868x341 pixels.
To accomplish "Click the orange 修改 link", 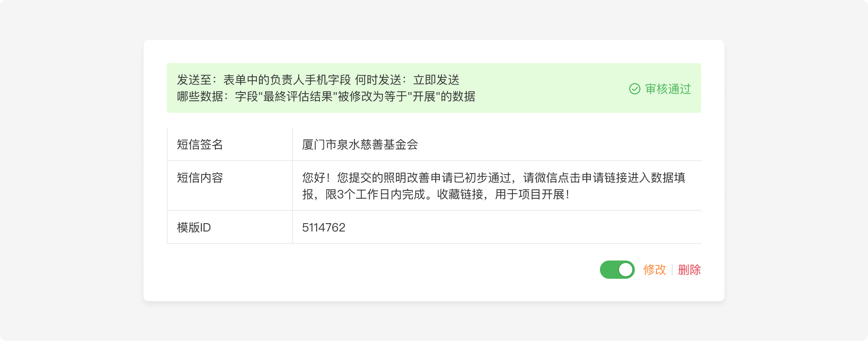I will pos(654,270).
